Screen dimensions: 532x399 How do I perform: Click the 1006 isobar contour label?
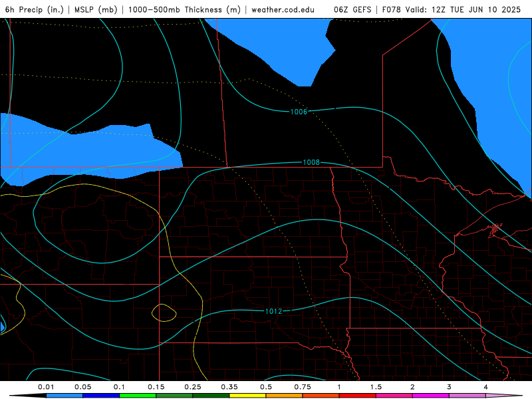(x=299, y=112)
